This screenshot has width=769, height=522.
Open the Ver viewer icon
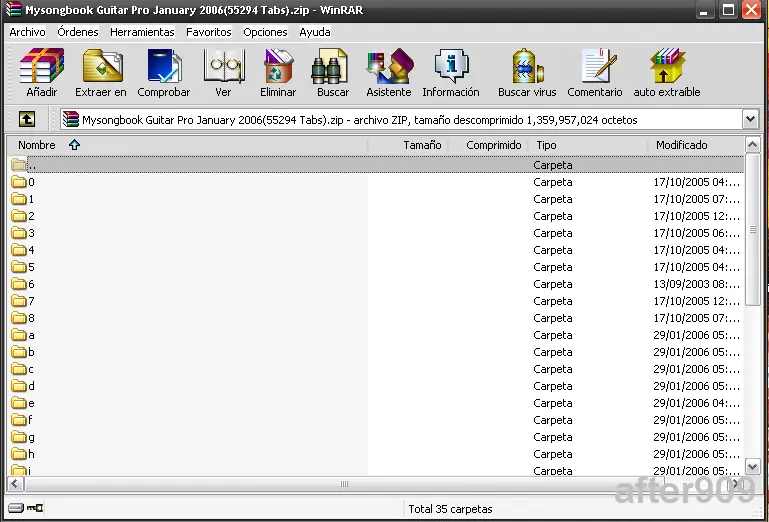(224, 65)
